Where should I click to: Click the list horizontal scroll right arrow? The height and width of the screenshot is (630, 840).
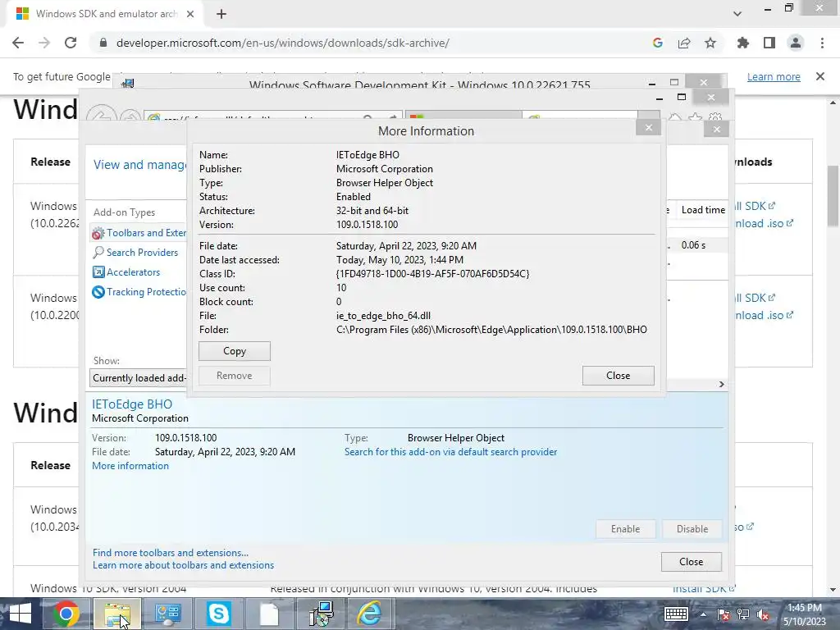tap(722, 384)
